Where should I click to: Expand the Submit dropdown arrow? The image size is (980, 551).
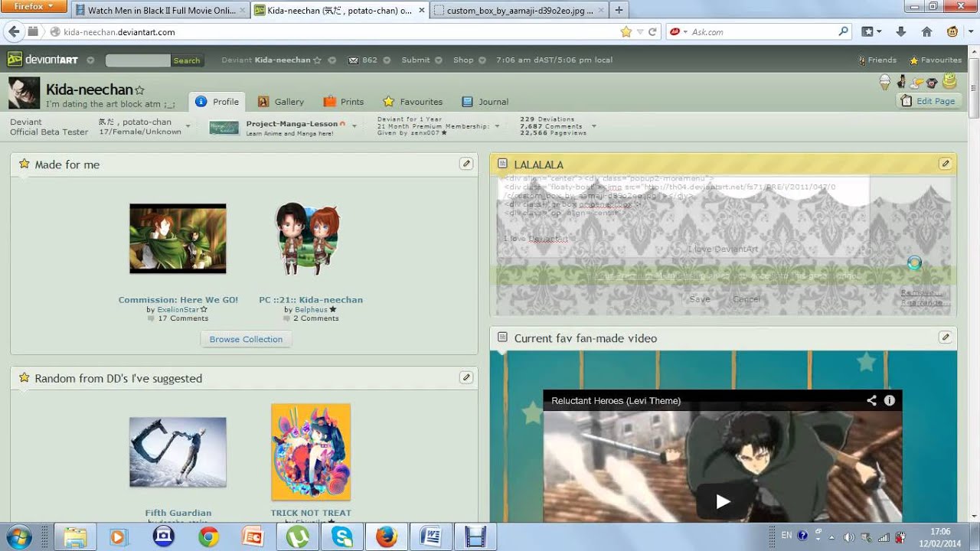click(440, 60)
